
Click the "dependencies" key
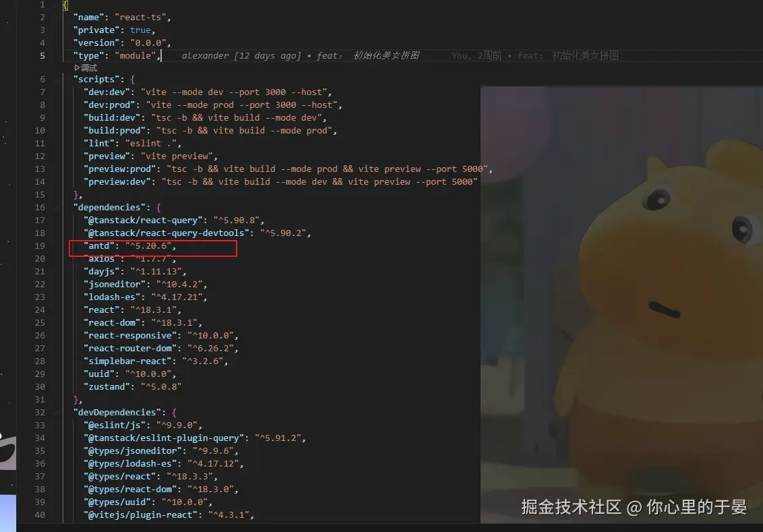112,208
